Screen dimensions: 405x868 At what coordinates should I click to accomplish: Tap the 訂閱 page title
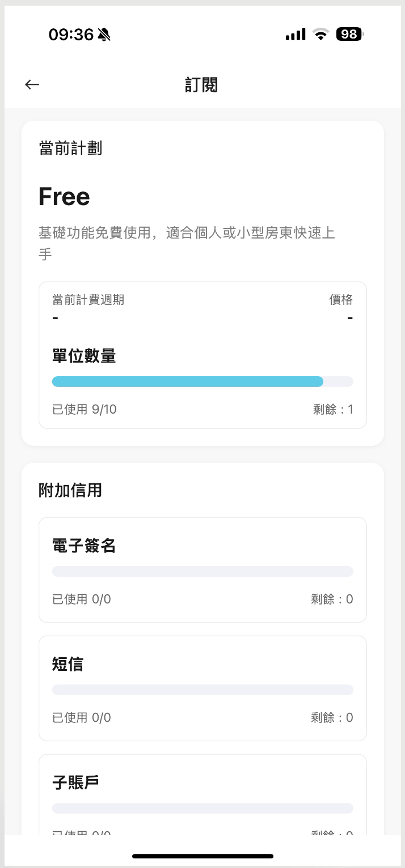click(x=202, y=85)
